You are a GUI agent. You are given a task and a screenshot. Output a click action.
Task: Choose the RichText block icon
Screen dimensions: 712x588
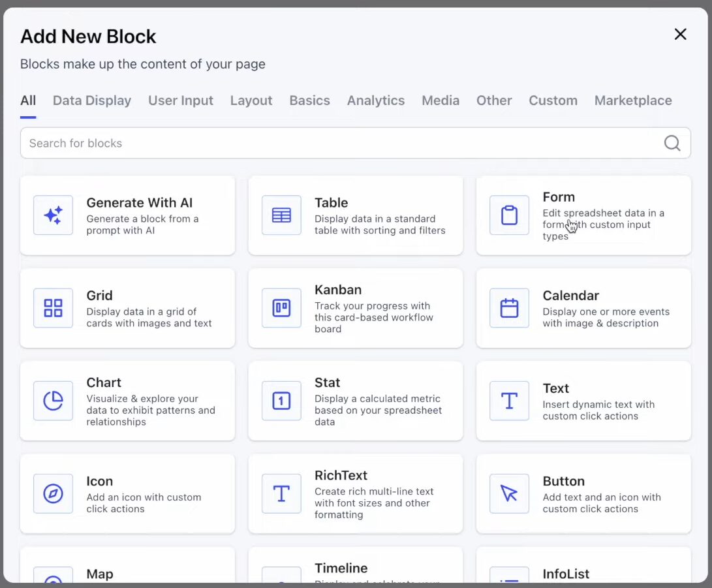281,493
